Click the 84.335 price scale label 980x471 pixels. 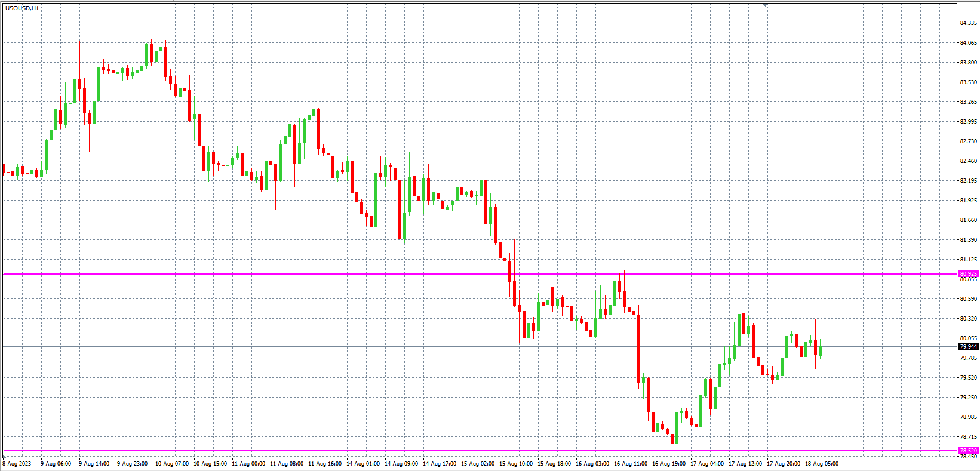(968, 23)
